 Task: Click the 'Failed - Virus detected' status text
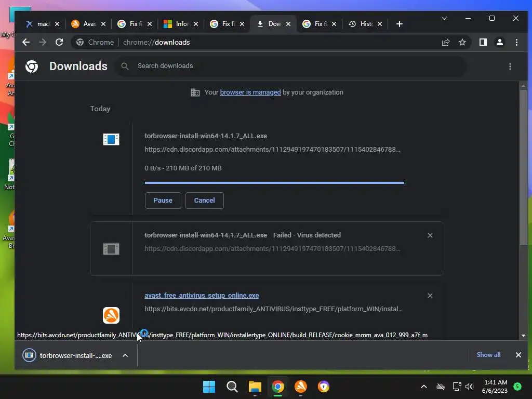click(x=307, y=235)
